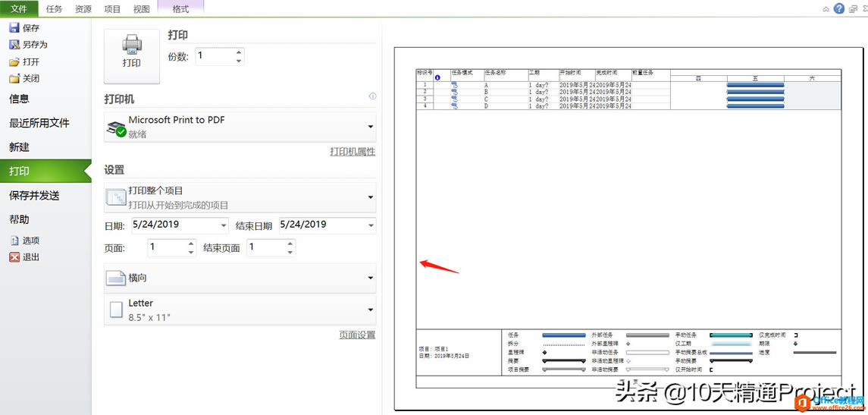The width and height of the screenshot is (868, 415).
Task: Switch to the Format ribbon tab
Action: pos(180,9)
